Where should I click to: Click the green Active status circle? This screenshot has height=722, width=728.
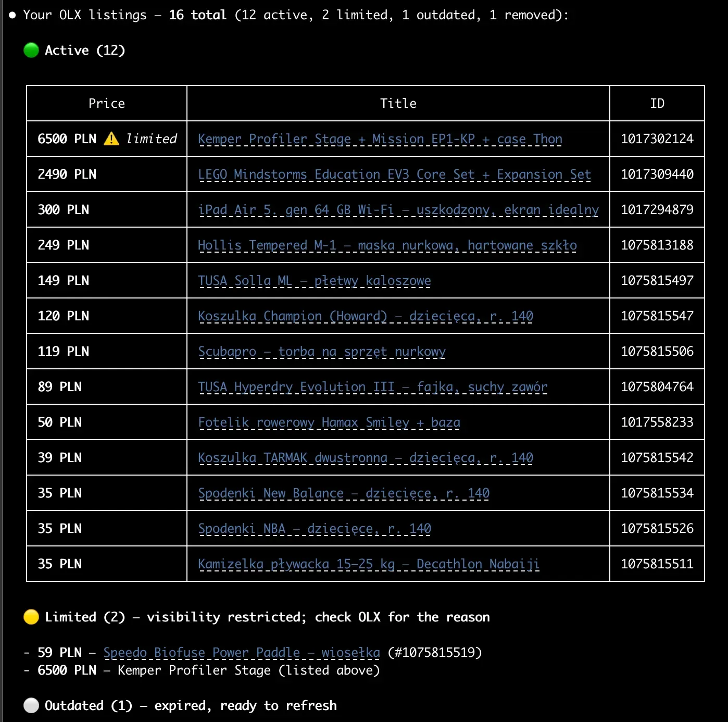pos(31,51)
